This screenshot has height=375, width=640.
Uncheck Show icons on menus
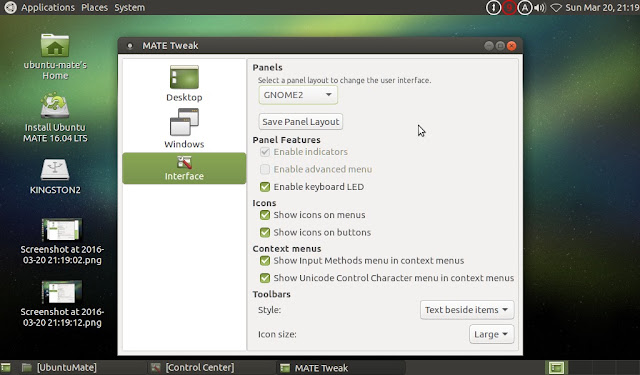[x=265, y=215]
